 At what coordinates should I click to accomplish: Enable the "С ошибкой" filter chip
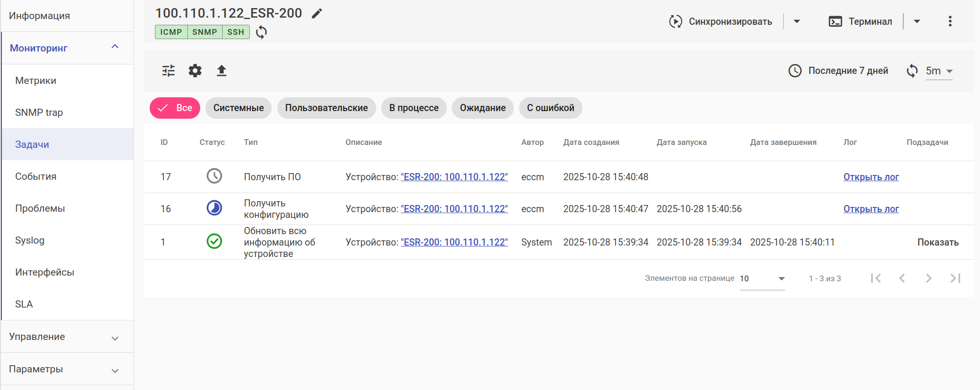[x=551, y=108]
